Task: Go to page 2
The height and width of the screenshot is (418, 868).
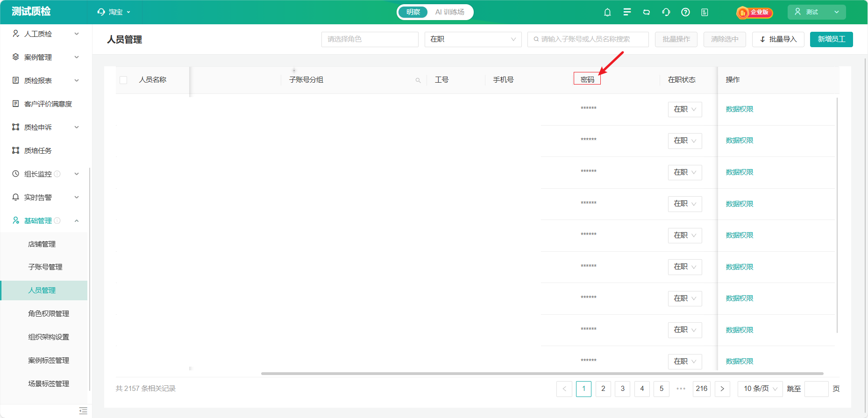Action: pyautogui.click(x=603, y=389)
